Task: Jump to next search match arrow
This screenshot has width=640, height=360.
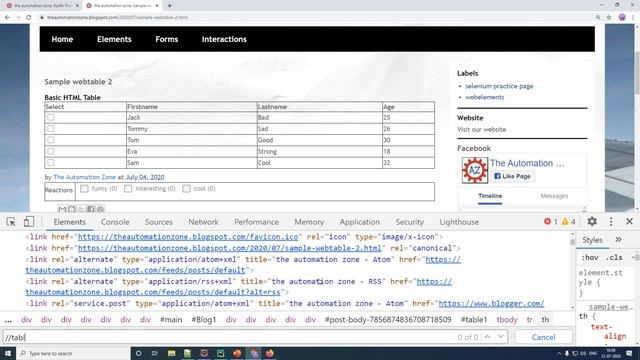Action: point(501,337)
